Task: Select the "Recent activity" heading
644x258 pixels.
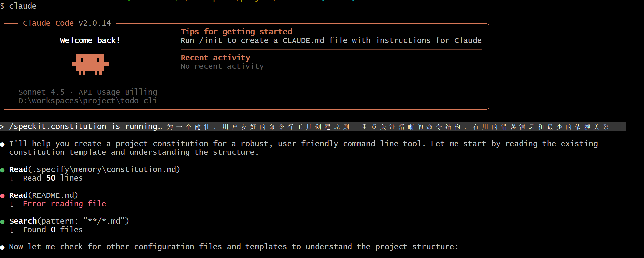Action: click(215, 58)
